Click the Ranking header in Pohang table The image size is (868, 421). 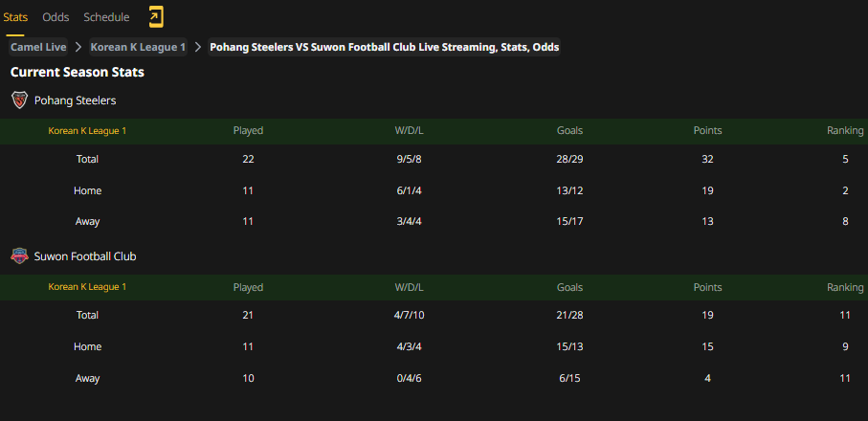click(x=845, y=131)
